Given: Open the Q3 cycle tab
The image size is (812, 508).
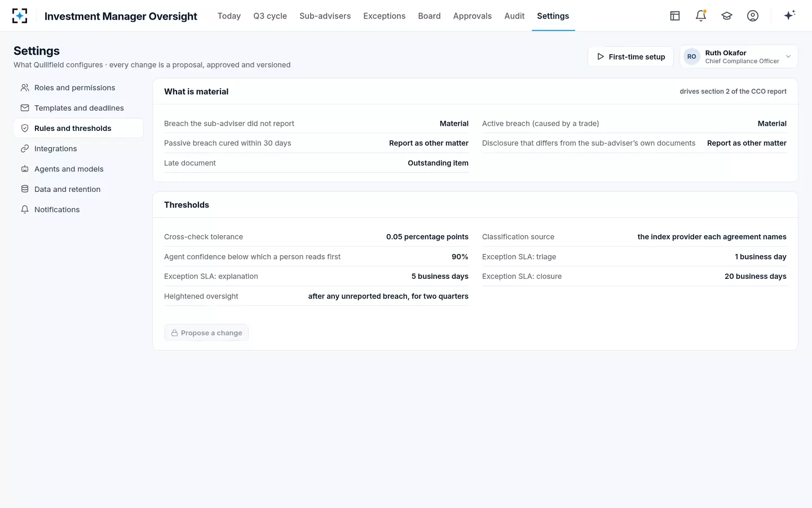Looking at the screenshot, I should (x=270, y=16).
